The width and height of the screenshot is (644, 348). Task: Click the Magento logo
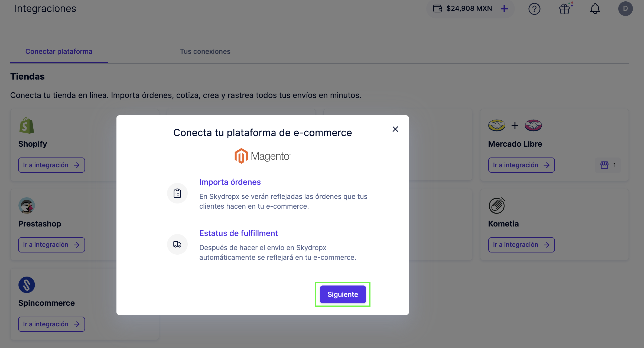[262, 156]
